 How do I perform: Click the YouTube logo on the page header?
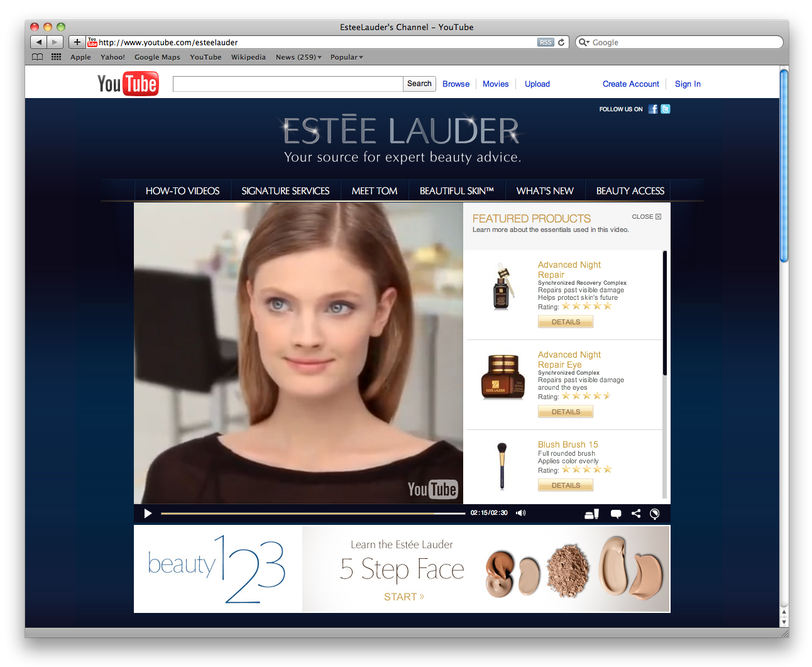128,84
